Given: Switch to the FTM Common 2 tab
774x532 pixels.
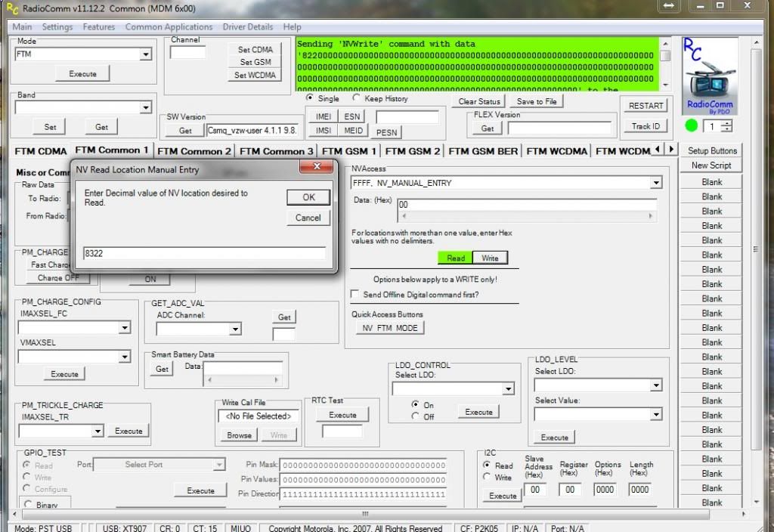Looking at the screenshot, I should click(x=194, y=151).
